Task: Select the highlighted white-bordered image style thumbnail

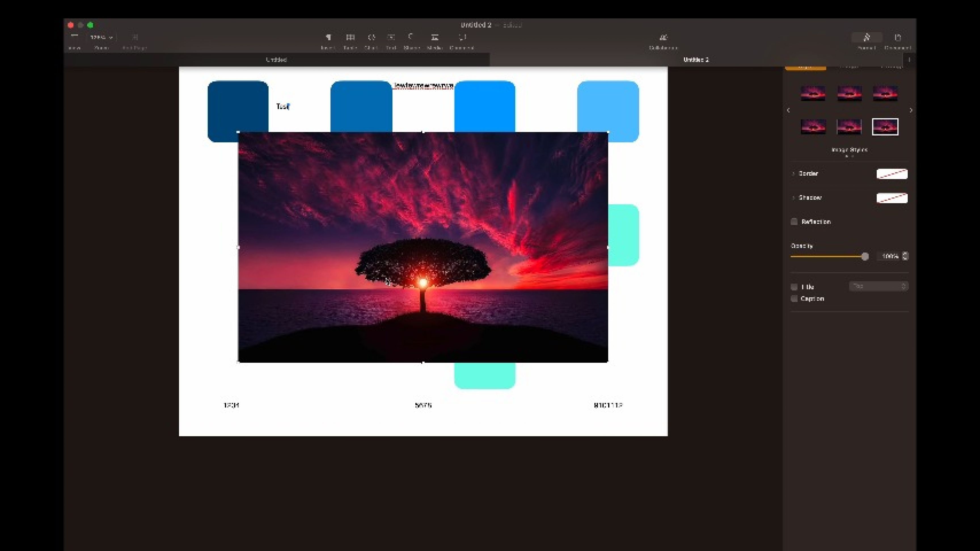Action: (x=885, y=127)
